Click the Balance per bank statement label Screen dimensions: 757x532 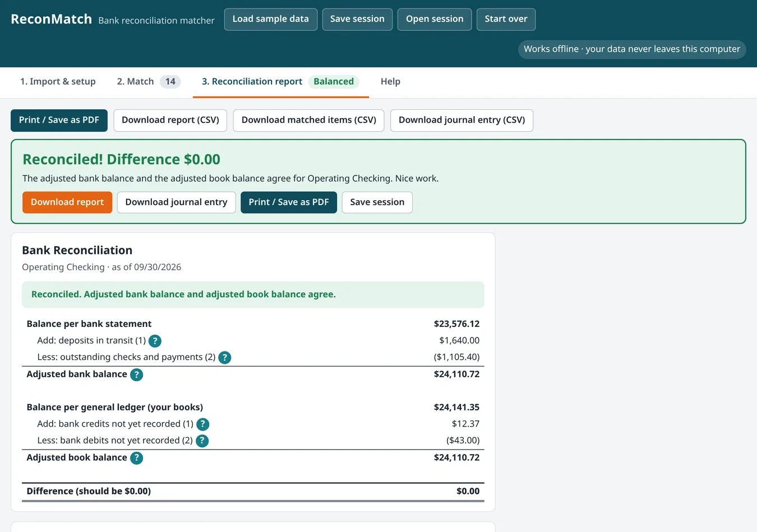[x=89, y=324]
